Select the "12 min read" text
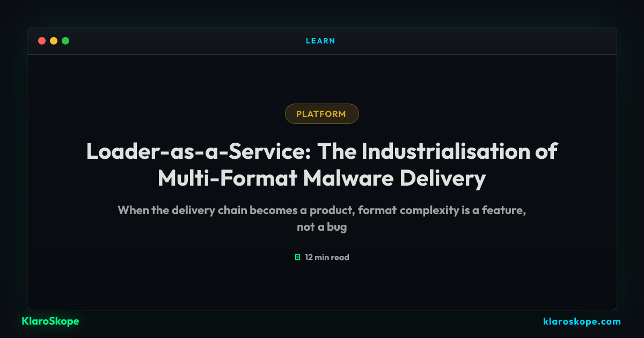The width and height of the screenshot is (644, 338). tap(327, 258)
